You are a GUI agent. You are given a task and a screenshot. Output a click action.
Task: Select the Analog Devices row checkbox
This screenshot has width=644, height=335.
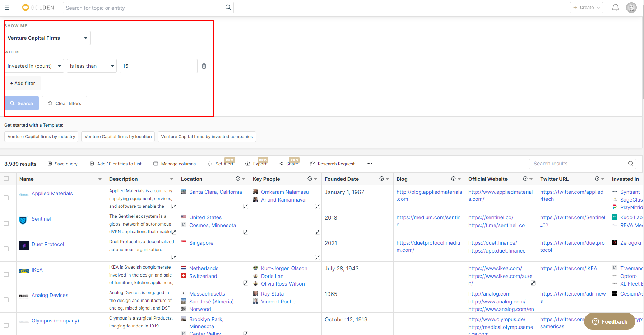(x=6, y=300)
